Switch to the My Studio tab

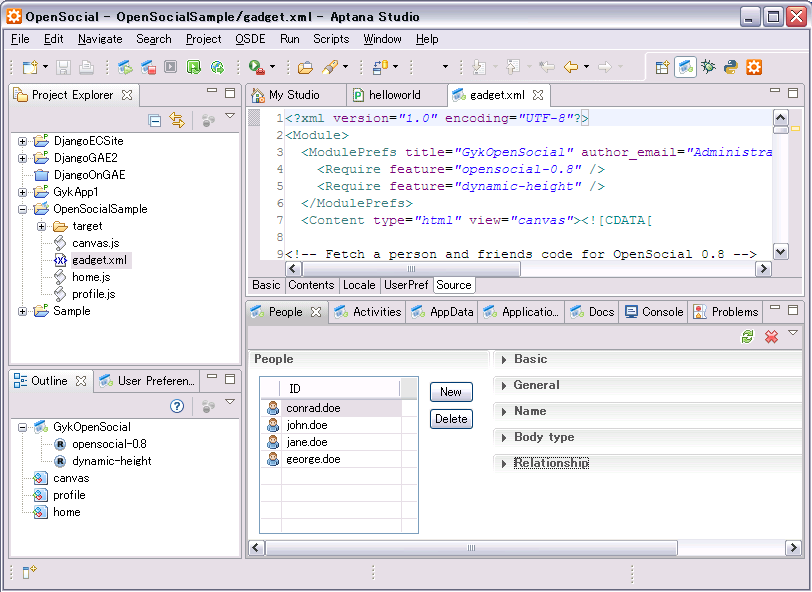pos(294,95)
